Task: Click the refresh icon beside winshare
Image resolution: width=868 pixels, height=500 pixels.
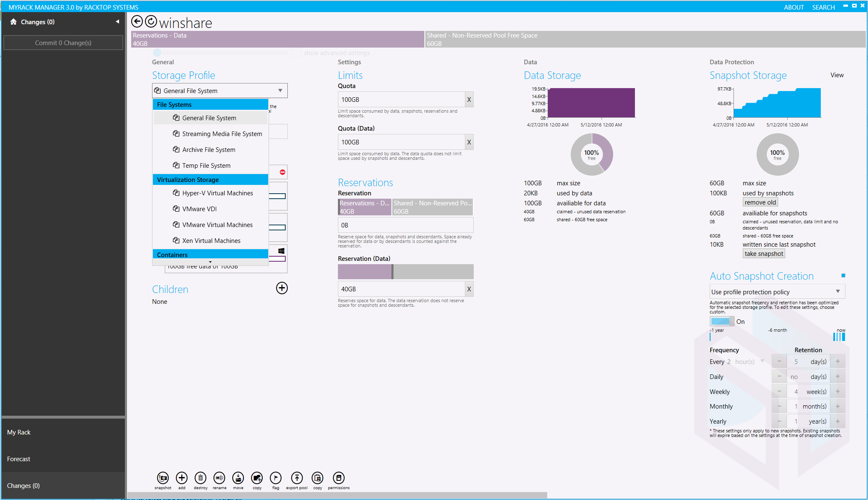Action: point(151,21)
